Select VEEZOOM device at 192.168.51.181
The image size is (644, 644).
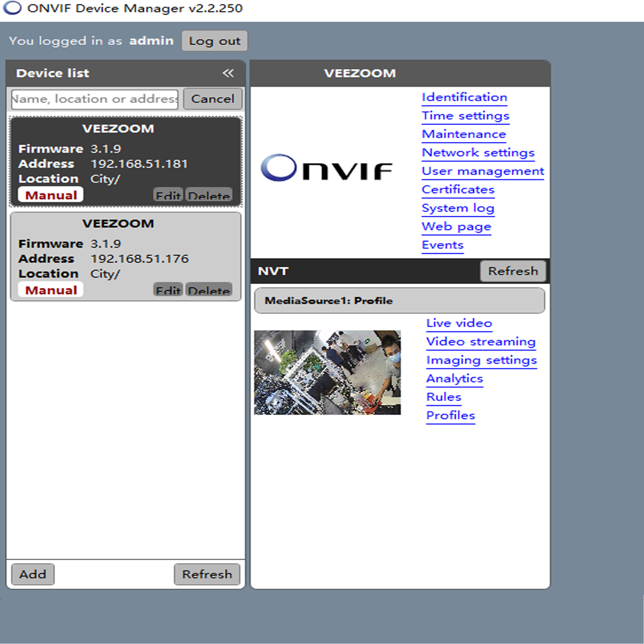[126, 161]
